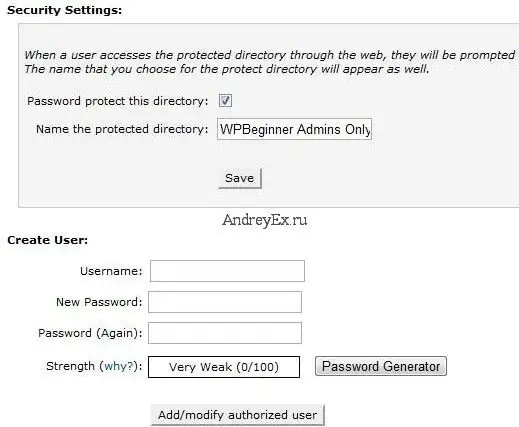Click the Create User heading
Image resolution: width=519 pixels, height=427 pixels.
coord(48,240)
